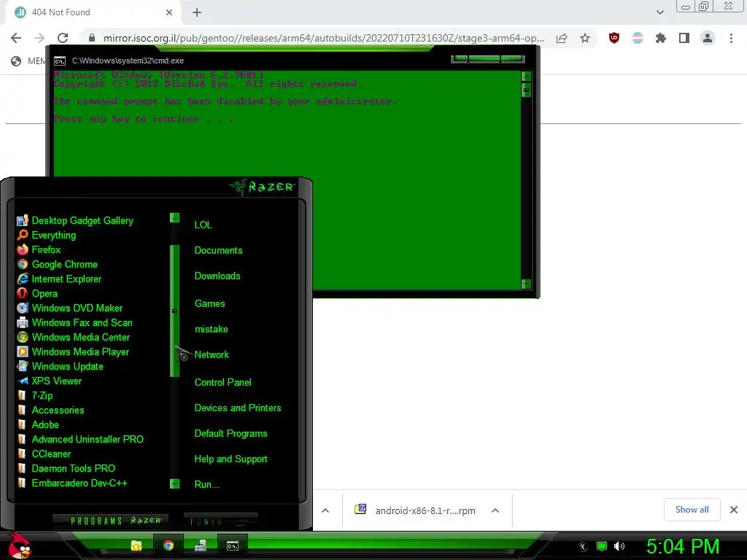Launch Google Chrome from start menu

(57, 264)
